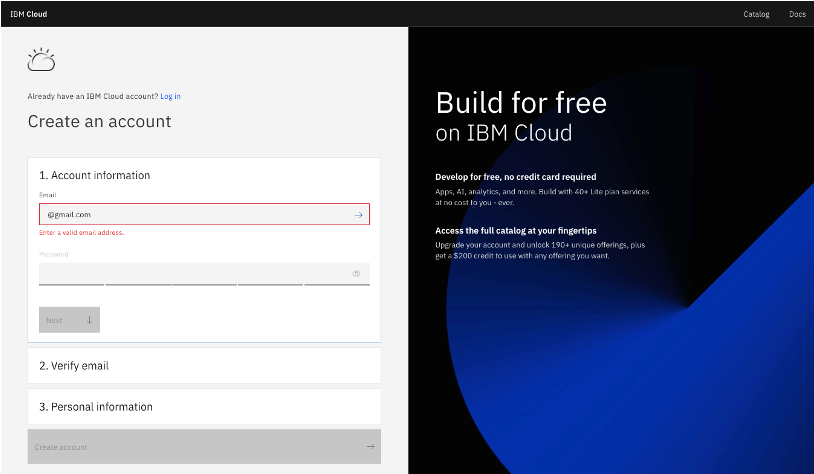Image resolution: width=814 pixels, height=474 pixels.
Task: Click the 'Build for free' headline
Action: [x=521, y=102]
